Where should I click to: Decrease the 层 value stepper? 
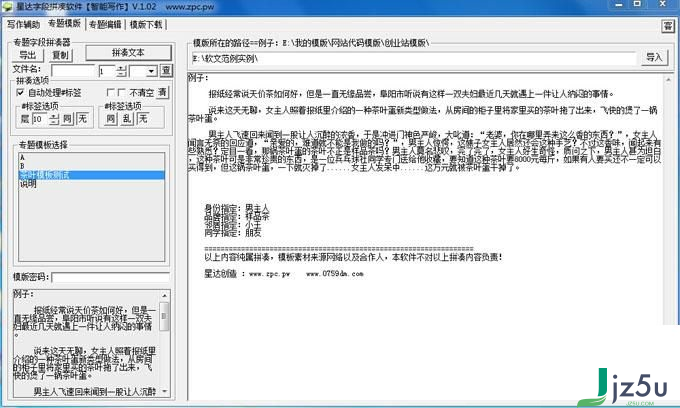tap(54, 122)
